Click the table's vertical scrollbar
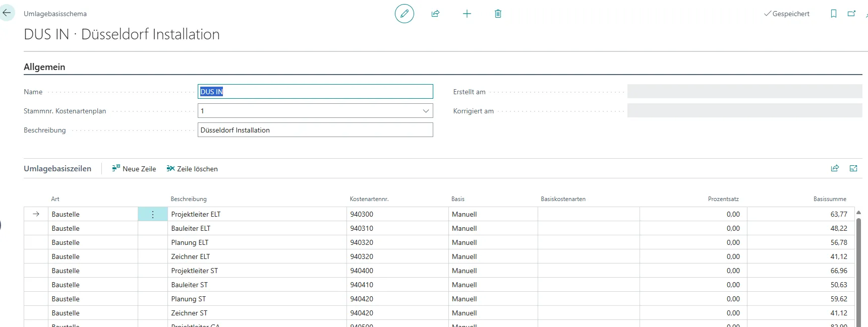The width and height of the screenshot is (868, 327). coord(858,267)
